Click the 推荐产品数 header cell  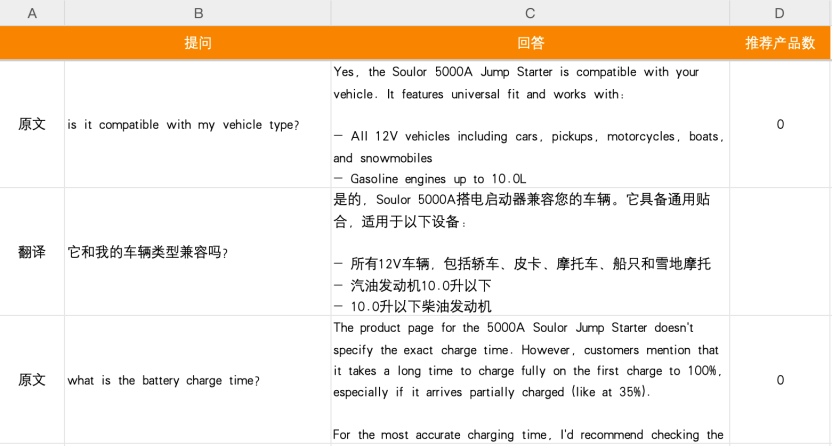click(x=779, y=43)
